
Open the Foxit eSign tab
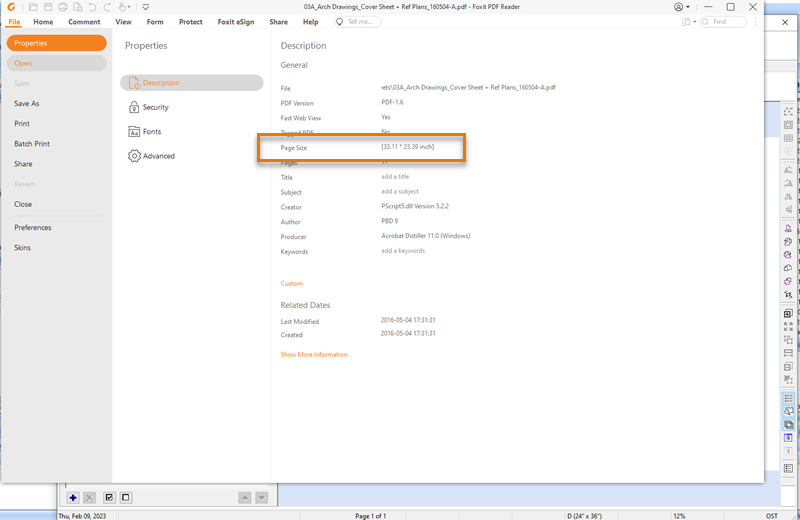click(x=236, y=22)
